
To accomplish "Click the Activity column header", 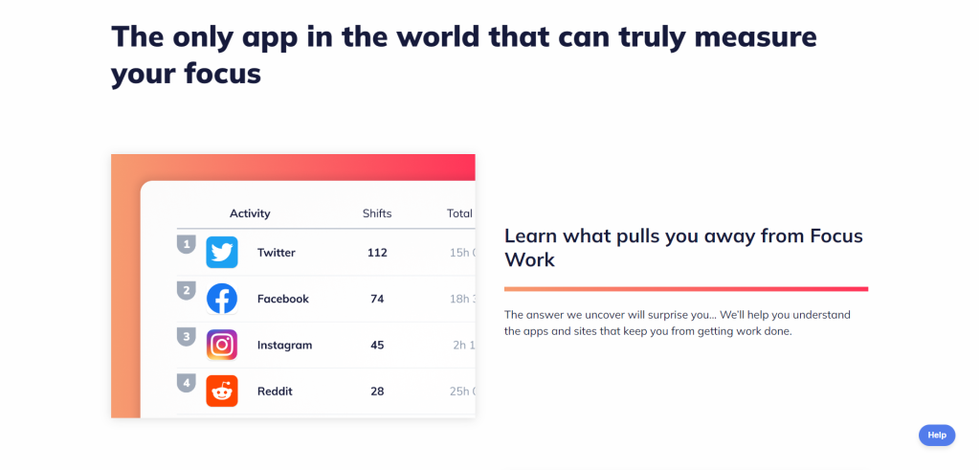I will 250,213.
